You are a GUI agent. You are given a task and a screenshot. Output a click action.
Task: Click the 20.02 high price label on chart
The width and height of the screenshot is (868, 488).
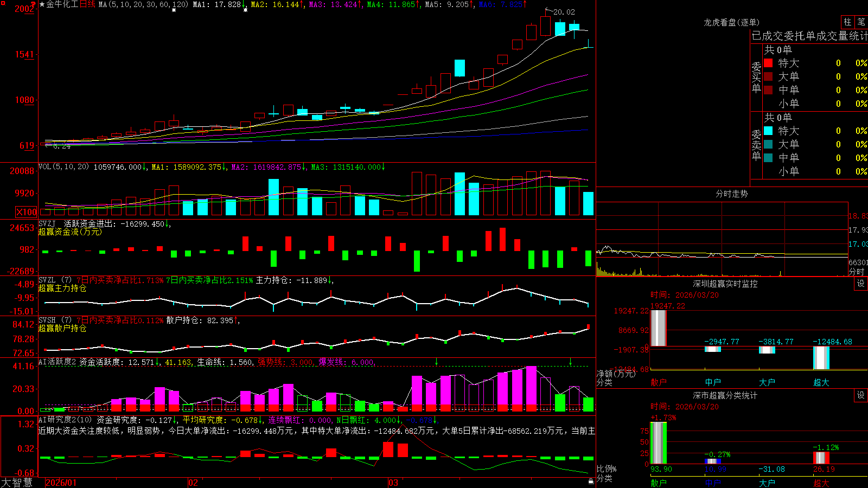point(564,12)
